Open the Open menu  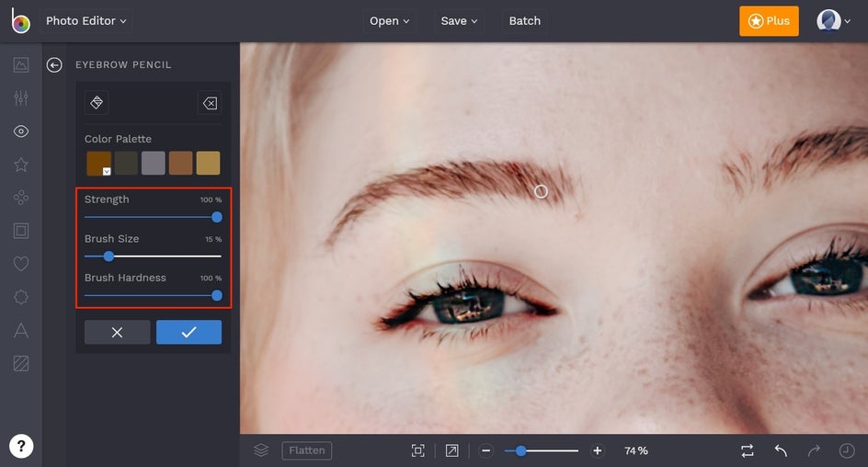pos(390,21)
